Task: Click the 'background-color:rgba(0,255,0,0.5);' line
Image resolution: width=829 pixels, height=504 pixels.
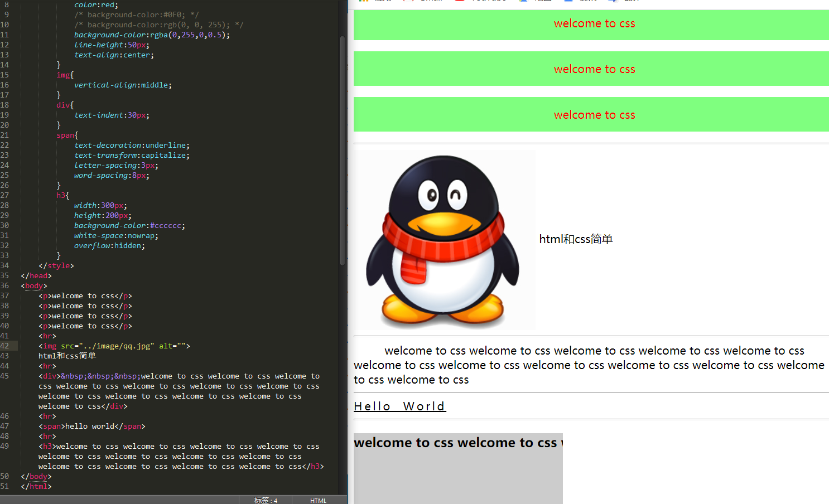Action: point(152,35)
